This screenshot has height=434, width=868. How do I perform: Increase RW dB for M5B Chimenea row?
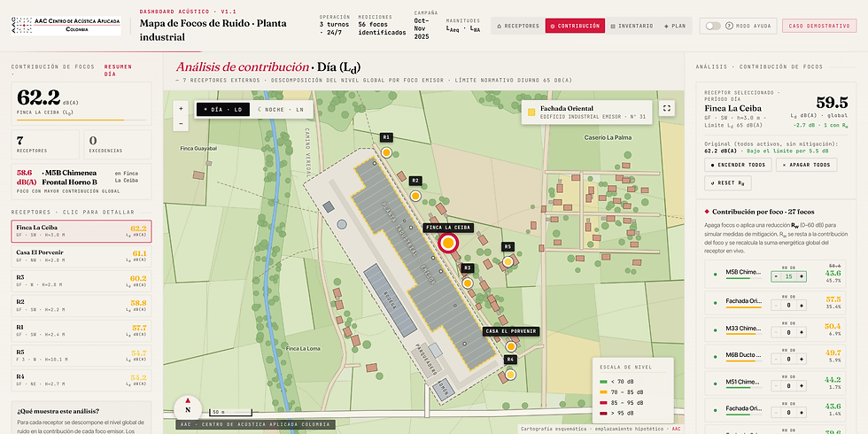coord(801,275)
